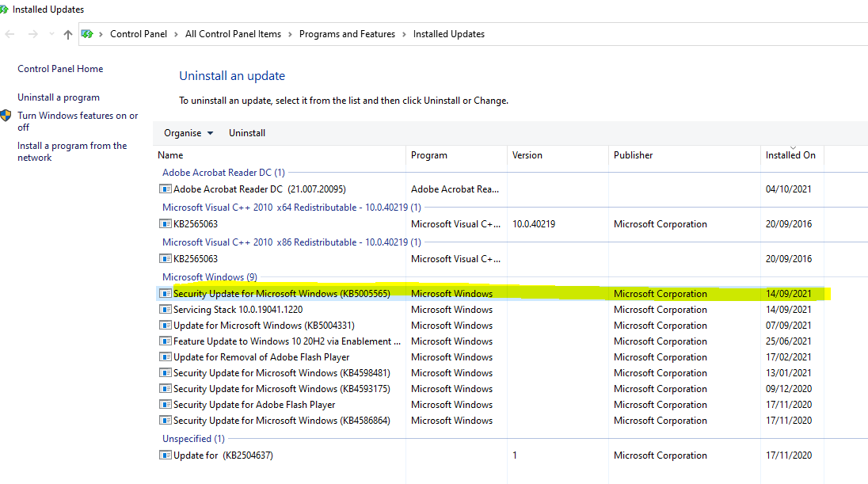Click the icon for Adobe Acrobat Reader DC update
Viewport: 868px width, 484px height.
[x=165, y=189]
